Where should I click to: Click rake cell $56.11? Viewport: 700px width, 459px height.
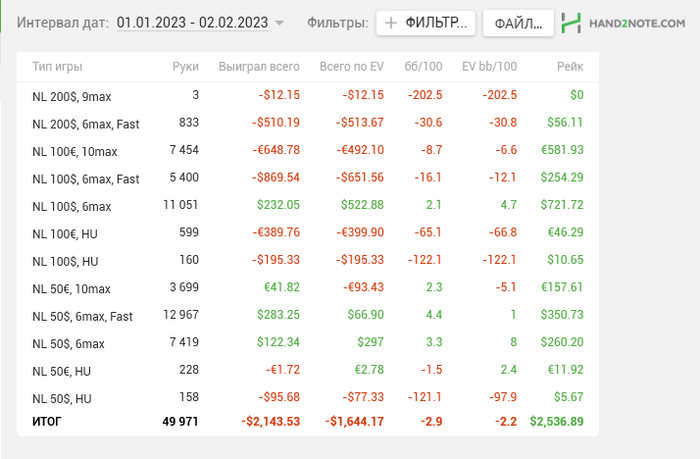565,123
